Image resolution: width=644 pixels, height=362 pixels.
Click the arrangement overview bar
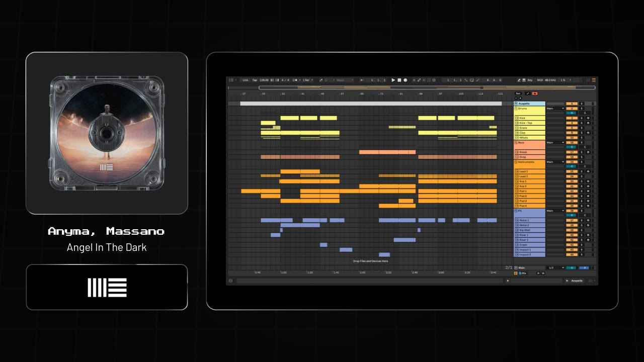click(428, 87)
